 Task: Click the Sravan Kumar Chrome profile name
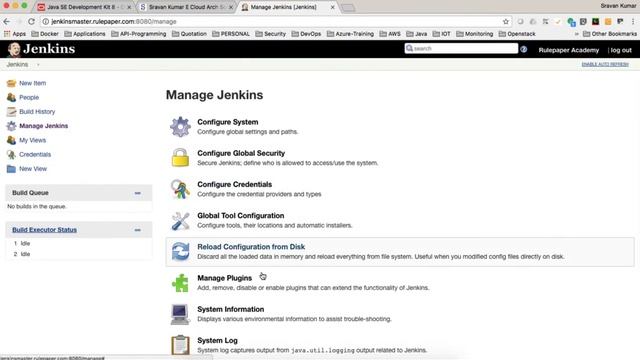pos(618,6)
